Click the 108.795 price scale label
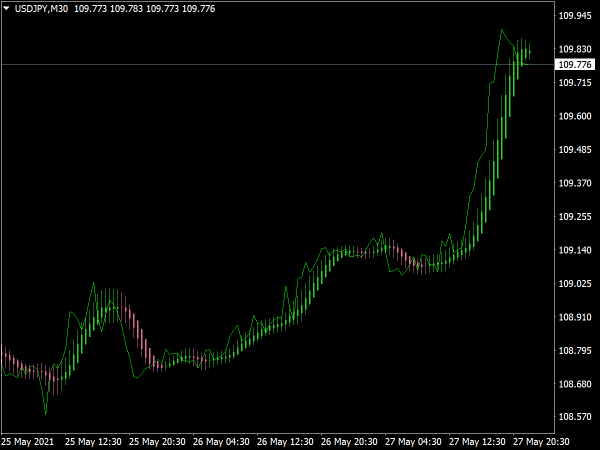 (575, 351)
